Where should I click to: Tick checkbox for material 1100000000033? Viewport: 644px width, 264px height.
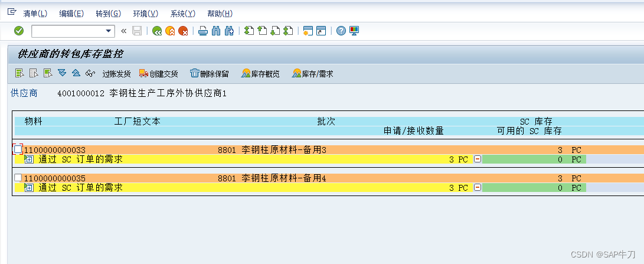(x=18, y=149)
